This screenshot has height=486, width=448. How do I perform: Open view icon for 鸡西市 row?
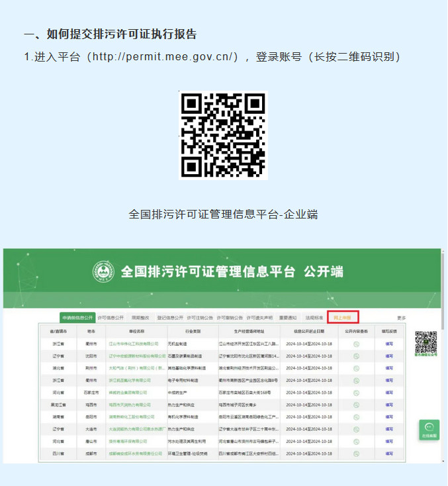pyautogui.click(x=356, y=405)
